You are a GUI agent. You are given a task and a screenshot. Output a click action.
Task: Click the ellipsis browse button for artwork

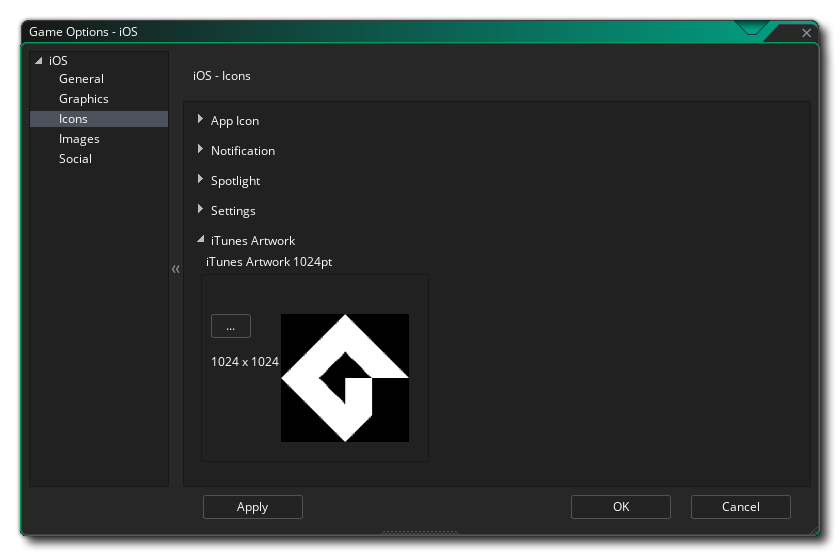tap(231, 326)
